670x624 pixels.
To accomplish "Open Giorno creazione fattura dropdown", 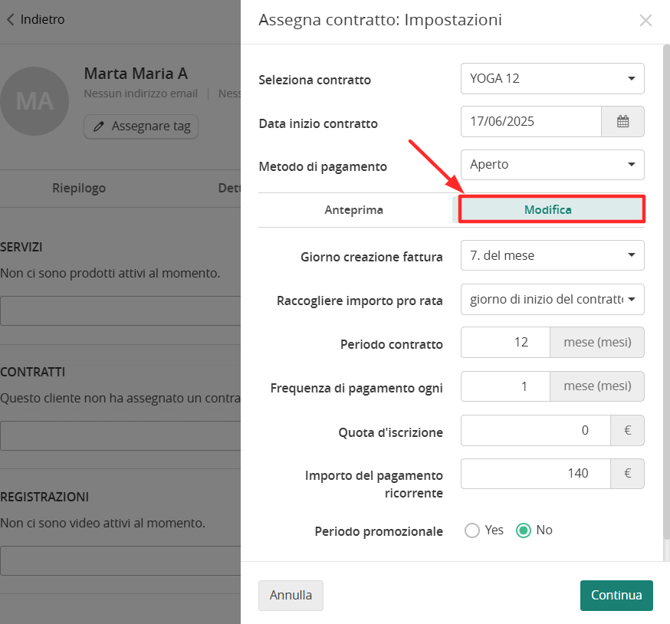I will point(552,256).
